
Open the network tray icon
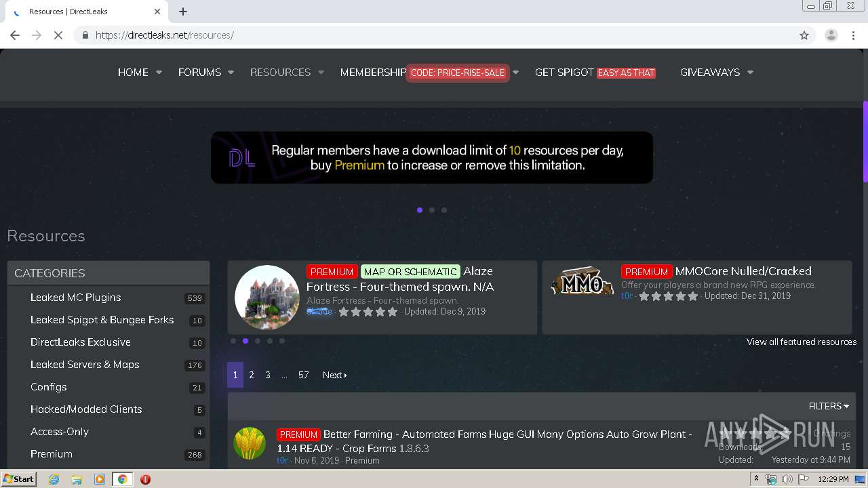[x=772, y=479]
